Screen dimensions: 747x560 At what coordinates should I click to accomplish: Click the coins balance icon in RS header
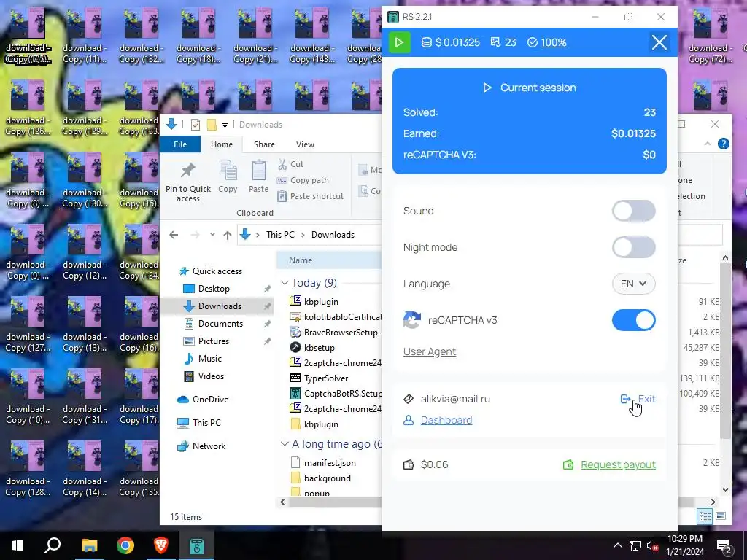pos(426,42)
